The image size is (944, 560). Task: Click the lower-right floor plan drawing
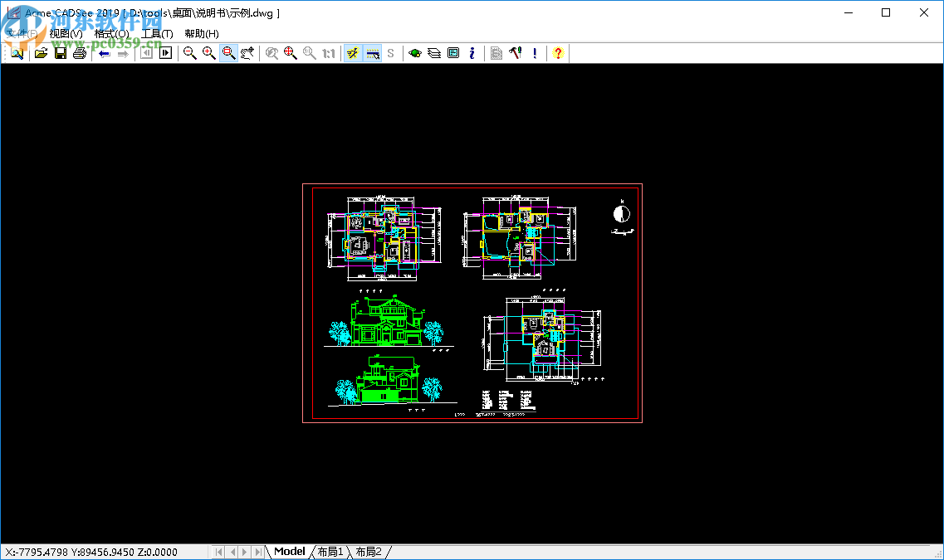click(542, 338)
